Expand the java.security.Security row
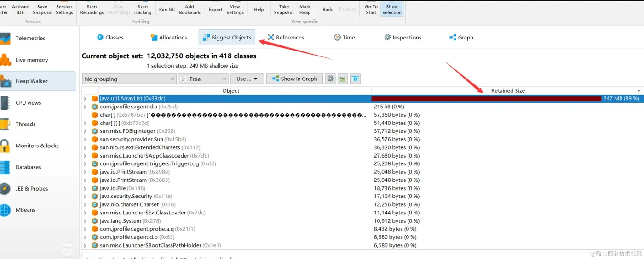644x259 pixels. pyautogui.click(x=85, y=197)
